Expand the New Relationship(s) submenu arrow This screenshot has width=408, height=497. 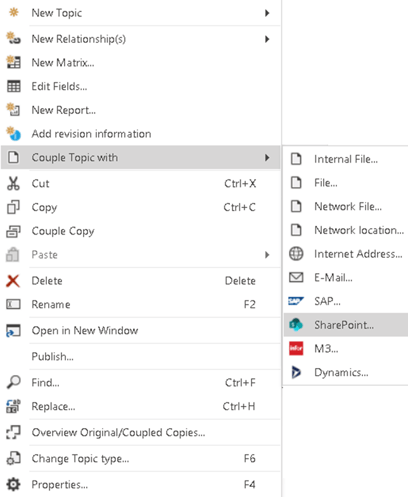pyautogui.click(x=267, y=39)
